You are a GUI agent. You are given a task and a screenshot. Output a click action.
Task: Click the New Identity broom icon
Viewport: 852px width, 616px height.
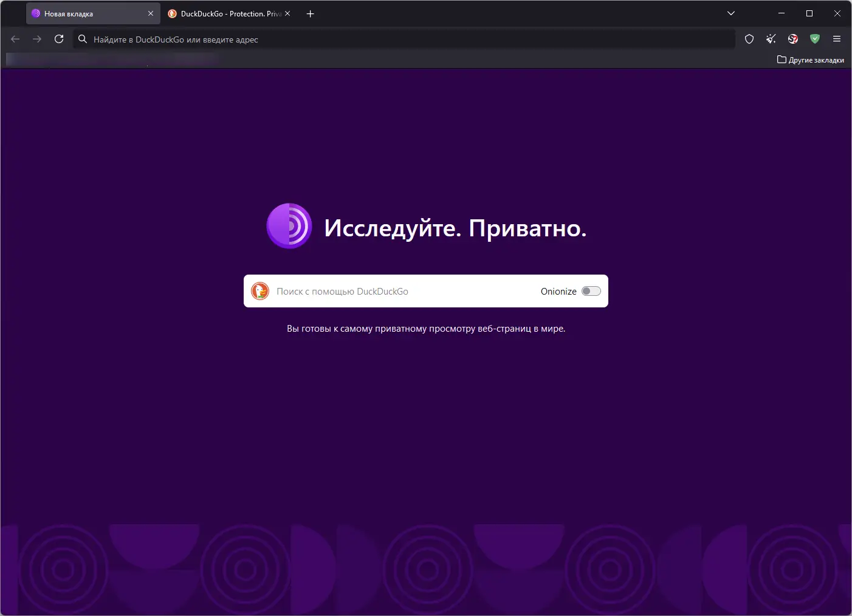tap(771, 39)
